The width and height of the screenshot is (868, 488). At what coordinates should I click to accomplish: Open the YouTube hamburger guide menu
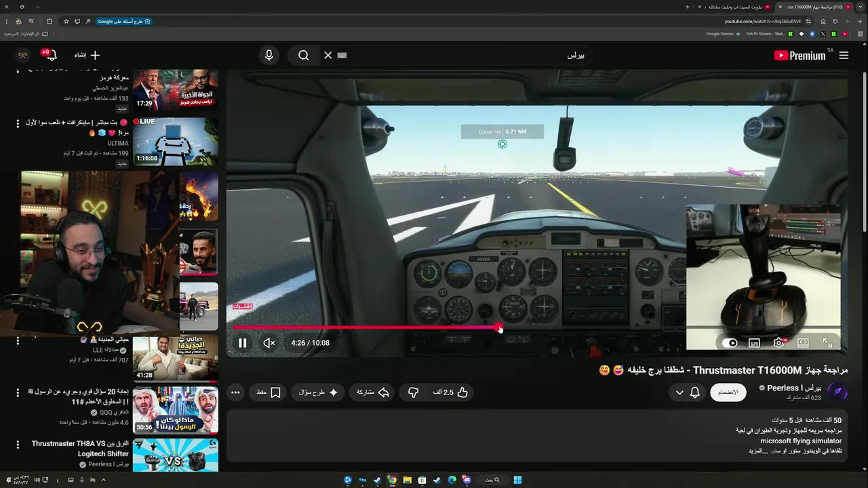(844, 56)
